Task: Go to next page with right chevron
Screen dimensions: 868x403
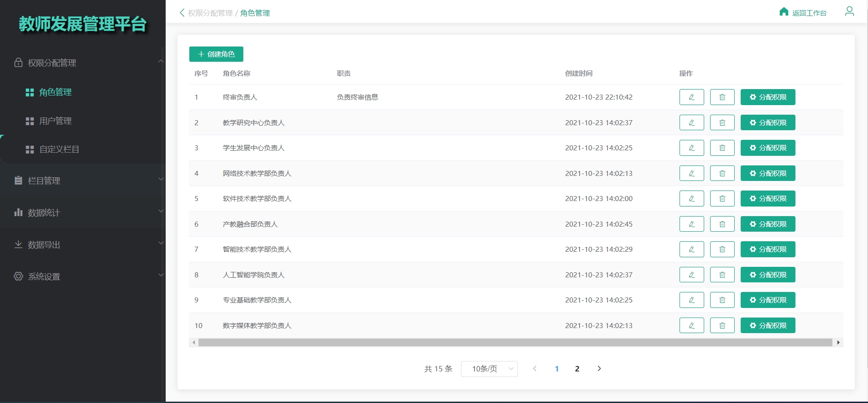Action: tap(599, 369)
